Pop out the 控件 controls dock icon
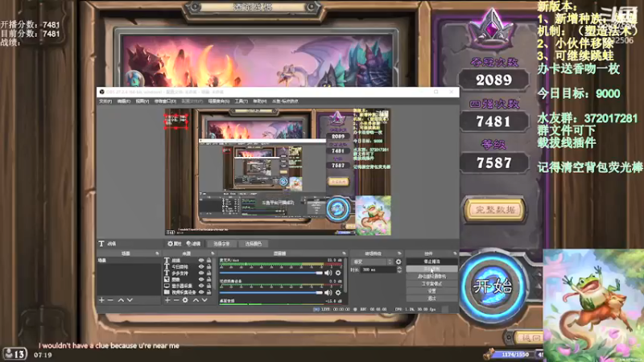The image size is (644, 362). tap(455, 253)
